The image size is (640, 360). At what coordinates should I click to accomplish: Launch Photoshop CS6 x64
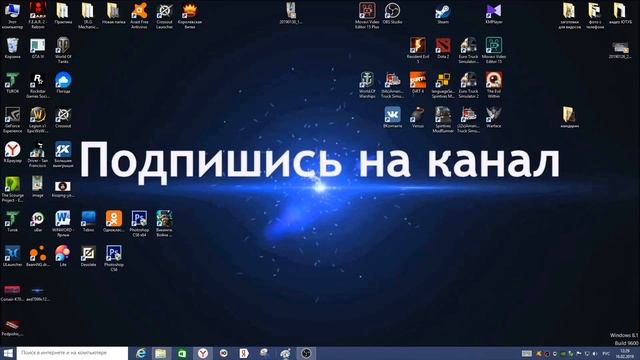[139, 224]
